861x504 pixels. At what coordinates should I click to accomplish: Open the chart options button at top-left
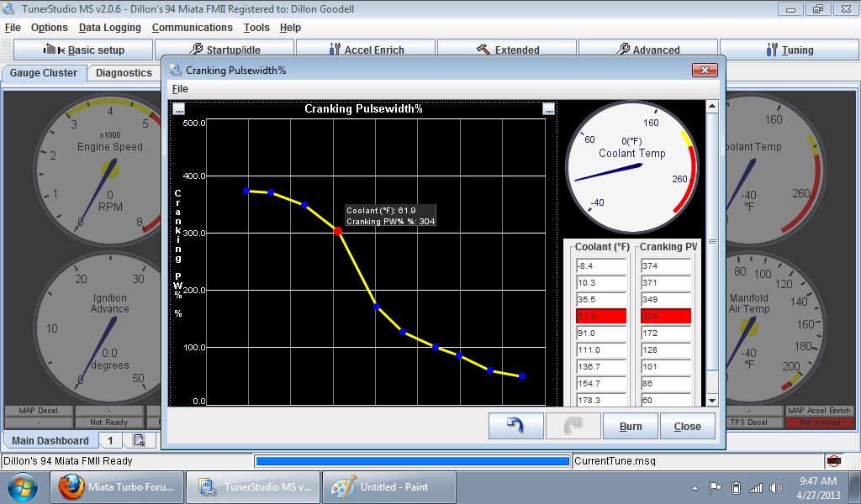[179, 109]
